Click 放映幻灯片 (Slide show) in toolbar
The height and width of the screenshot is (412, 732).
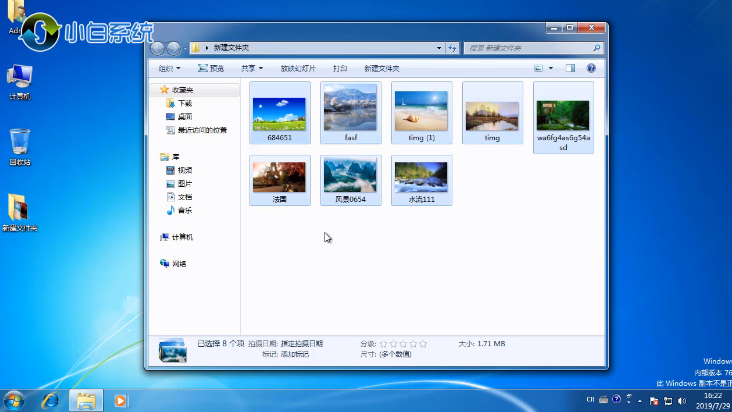pyautogui.click(x=298, y=68)
